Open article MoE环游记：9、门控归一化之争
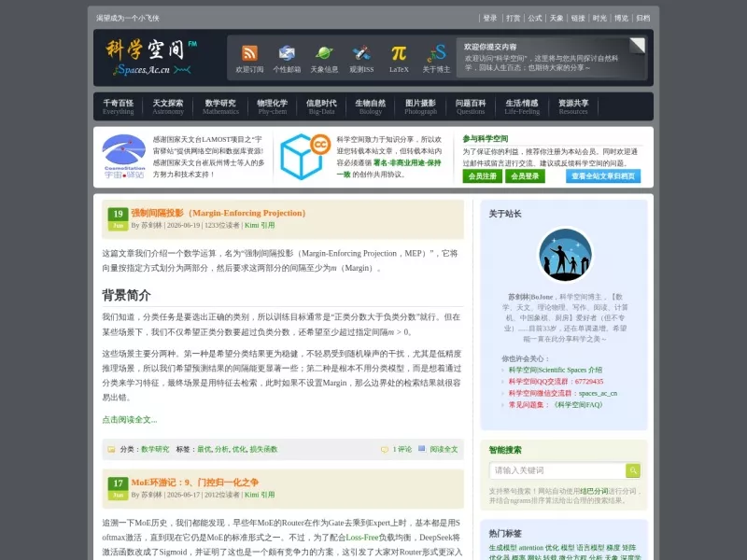The width and height of the screenshot is (747, 560). tap(195, 483)
